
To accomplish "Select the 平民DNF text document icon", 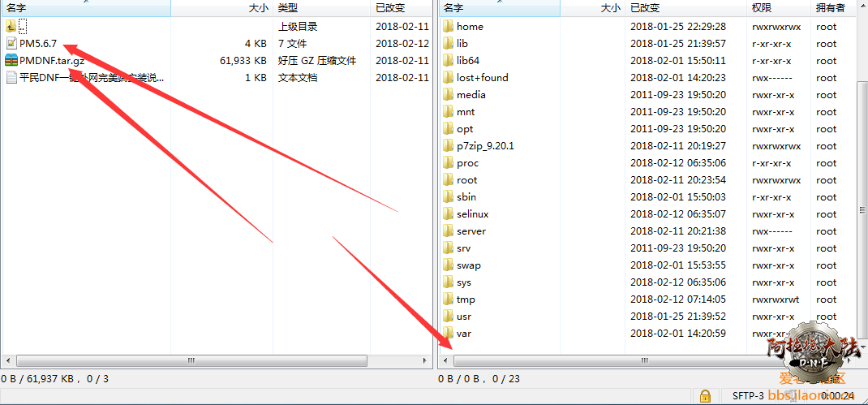I will click(x=11, y=78).
